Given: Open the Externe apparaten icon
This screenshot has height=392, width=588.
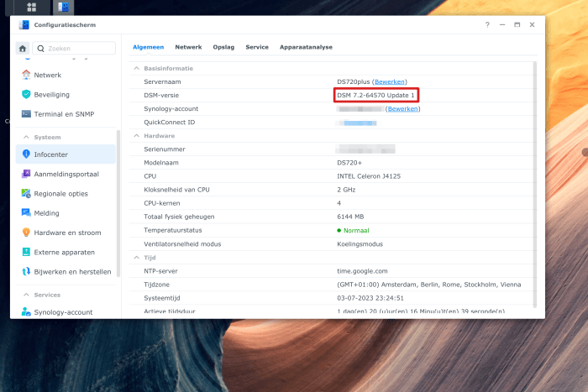Looking at the screenshot, I should (26, 252).
